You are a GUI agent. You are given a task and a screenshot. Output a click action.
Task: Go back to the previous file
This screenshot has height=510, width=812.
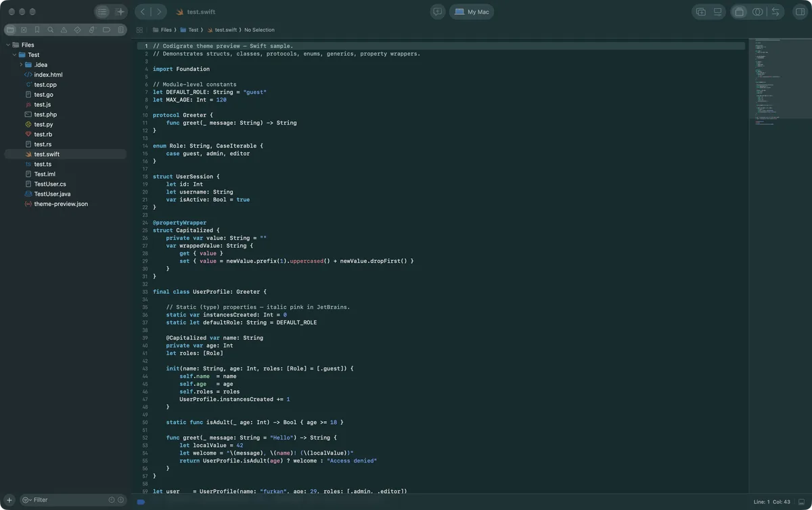pos(143,12)
